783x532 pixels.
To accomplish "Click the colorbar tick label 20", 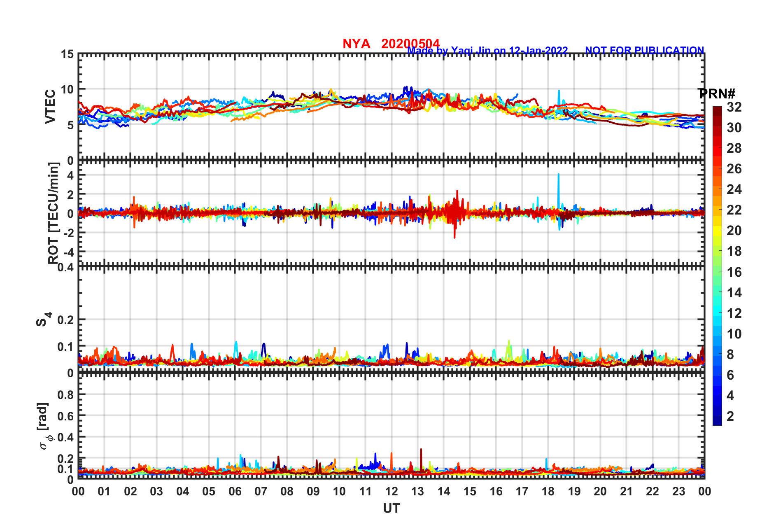I will pyautogui.click(x=734, y=231).
